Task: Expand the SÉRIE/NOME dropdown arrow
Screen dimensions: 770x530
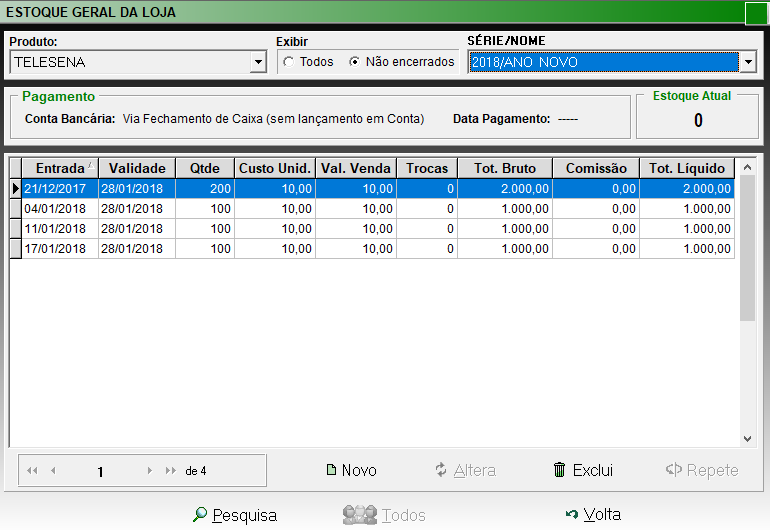Action: [x=748, y=62]
